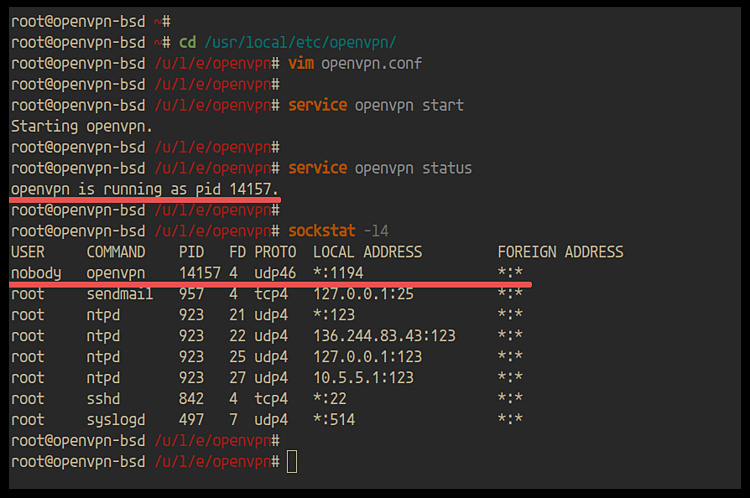Image resolution: width=750 pixels, height=498 pixels.
Task: Click 'sshd' in the command column
Action: tap(103, 399)
